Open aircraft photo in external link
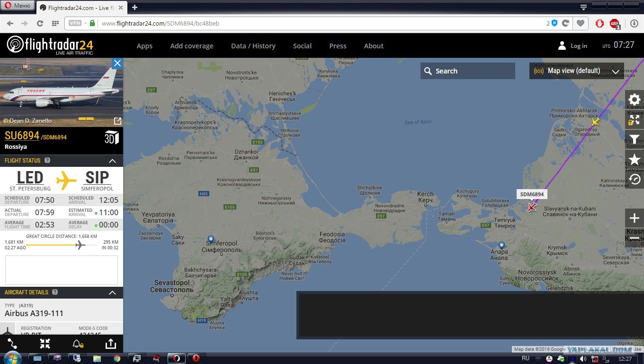This screenshot has height=364, width=644. 117,121
